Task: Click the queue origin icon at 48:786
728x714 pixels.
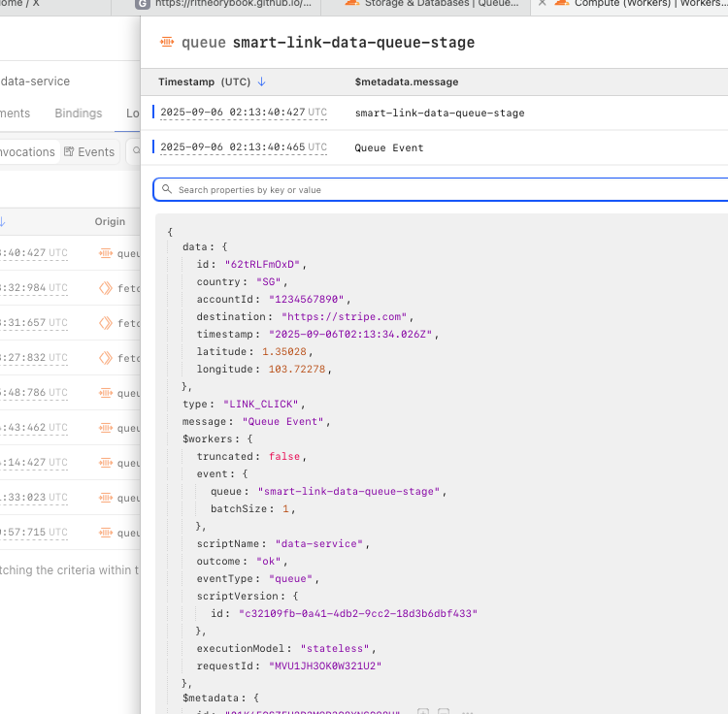Action: [107, 393]
